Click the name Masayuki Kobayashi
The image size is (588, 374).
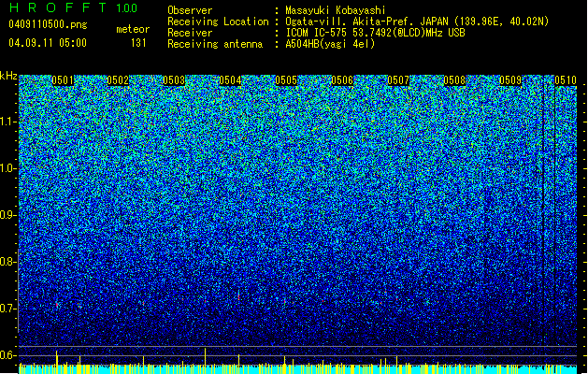(x=336, y=10)
